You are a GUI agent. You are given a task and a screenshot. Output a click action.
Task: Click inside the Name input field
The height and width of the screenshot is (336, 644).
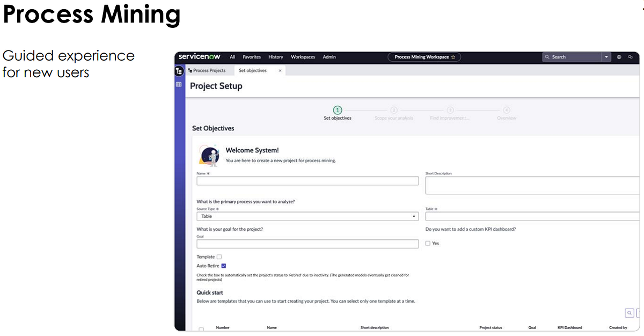tap(308, 180)
